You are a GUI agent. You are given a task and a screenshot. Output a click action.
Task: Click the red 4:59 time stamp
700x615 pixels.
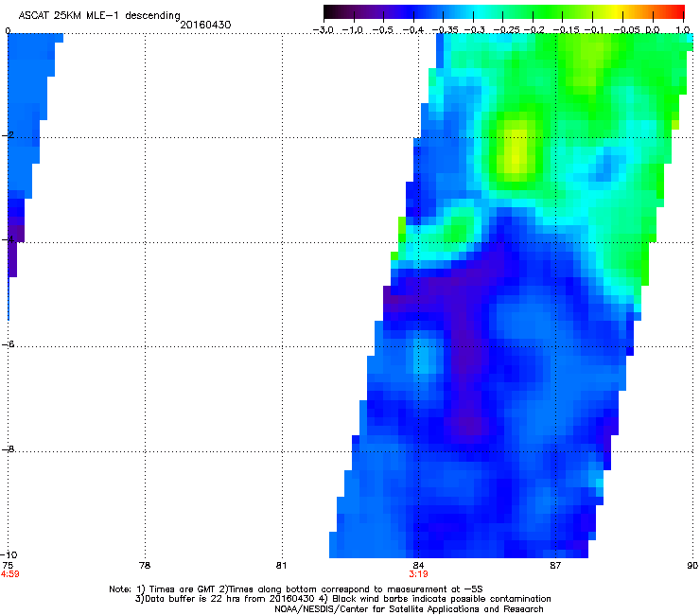9,574
